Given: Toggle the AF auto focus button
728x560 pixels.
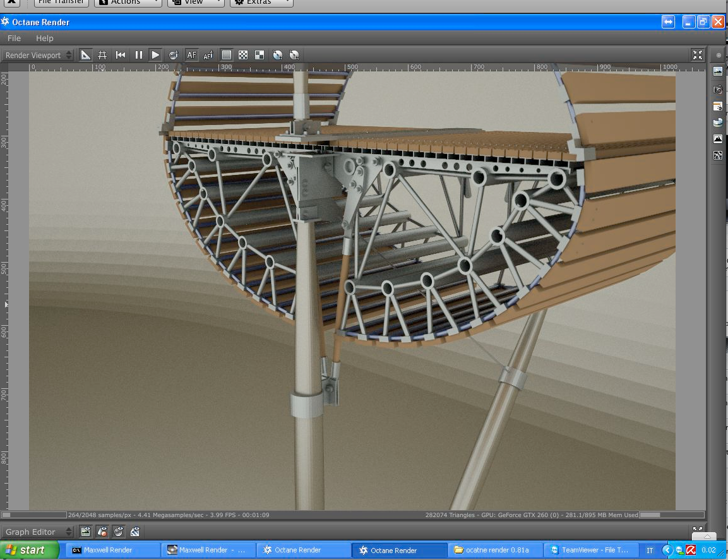Looking at the screenshot, I should click(192, 55).
